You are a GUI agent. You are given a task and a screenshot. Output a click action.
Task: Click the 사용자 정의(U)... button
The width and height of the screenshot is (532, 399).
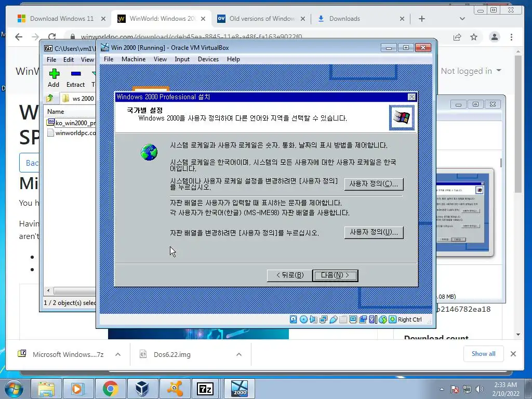click(x=374, y=232)
